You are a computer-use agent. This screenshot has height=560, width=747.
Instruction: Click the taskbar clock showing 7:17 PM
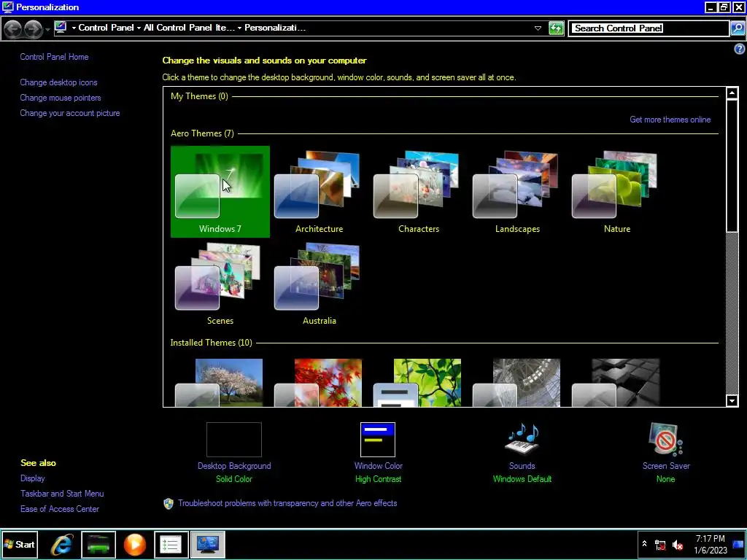point(711,544)
